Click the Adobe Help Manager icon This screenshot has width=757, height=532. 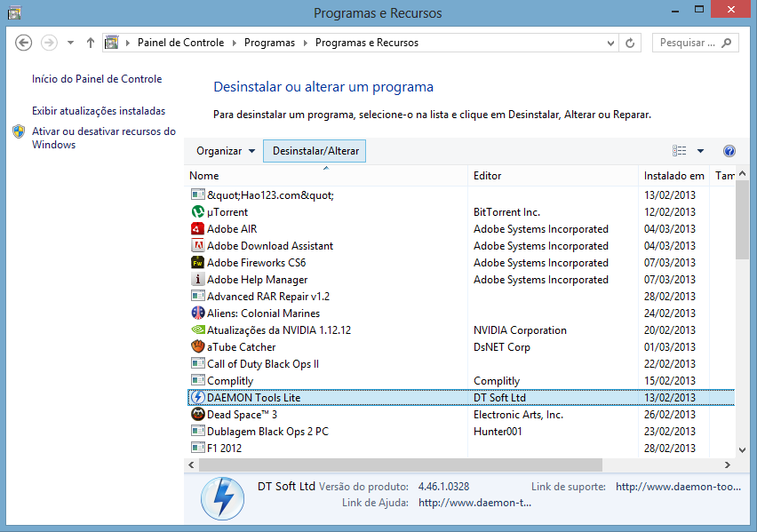[x=198, y=280]
